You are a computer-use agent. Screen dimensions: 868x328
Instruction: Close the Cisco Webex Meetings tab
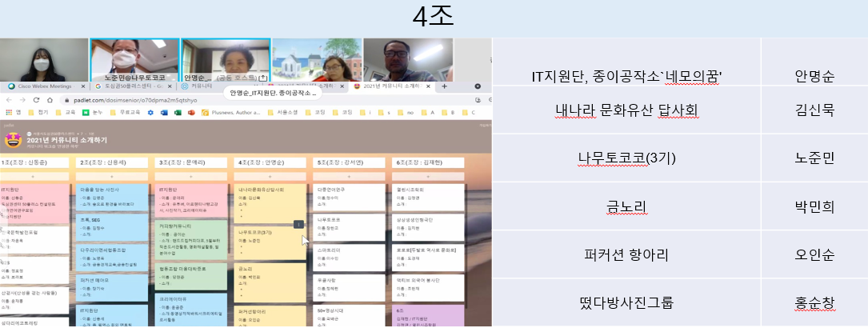coord(83,86)
